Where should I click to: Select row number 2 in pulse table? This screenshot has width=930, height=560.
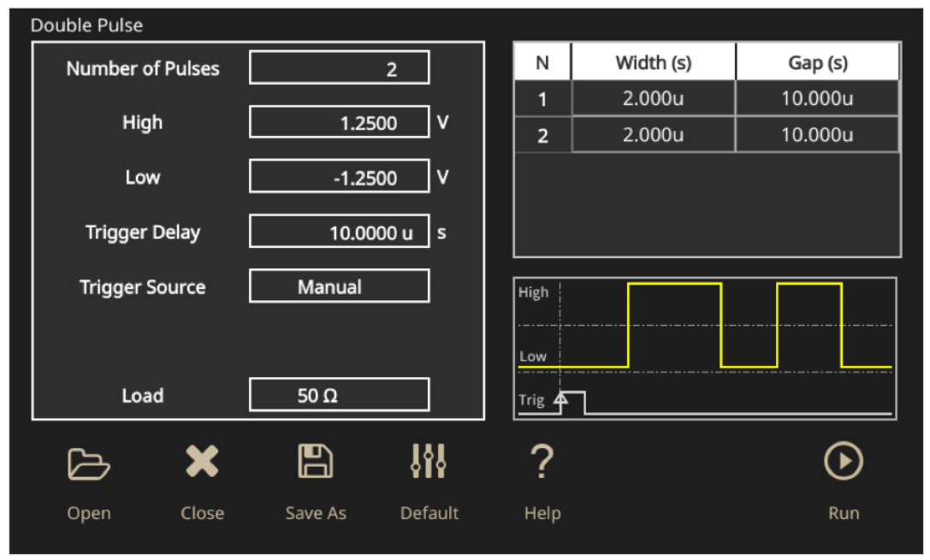tap(542, 136)
